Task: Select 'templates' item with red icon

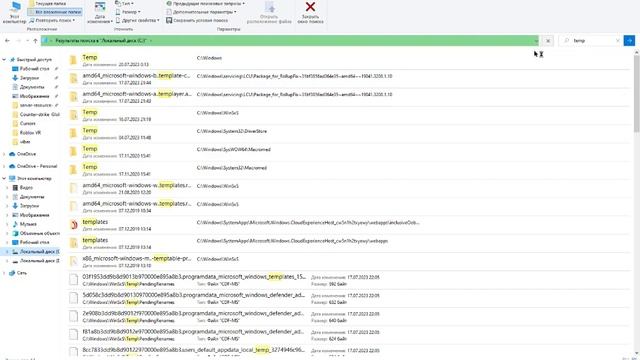Action: coord(349,224)
